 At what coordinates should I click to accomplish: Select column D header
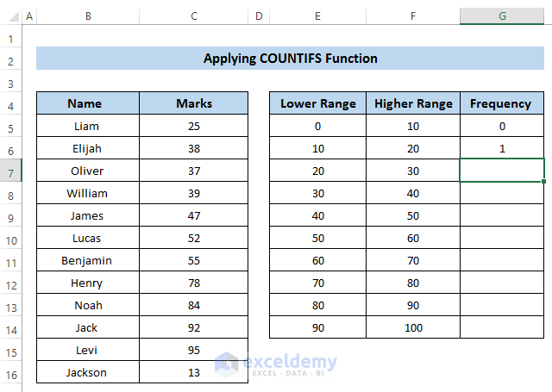coord(259,16)
